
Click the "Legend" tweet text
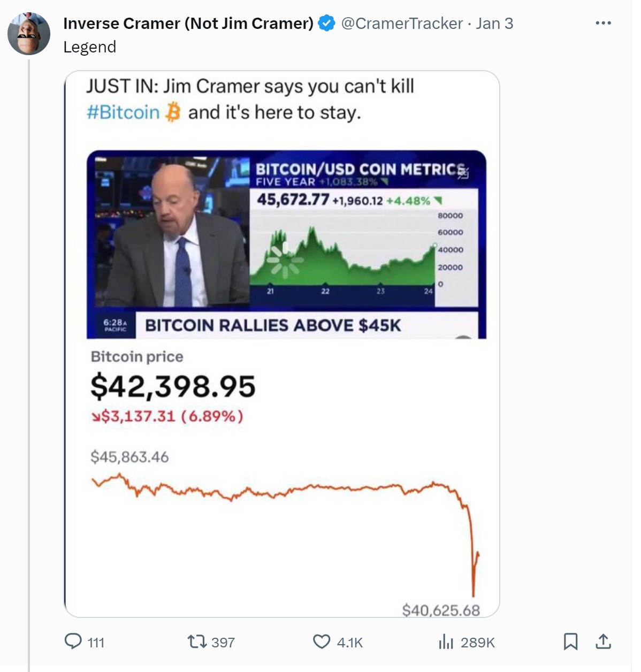coord(89,47)
